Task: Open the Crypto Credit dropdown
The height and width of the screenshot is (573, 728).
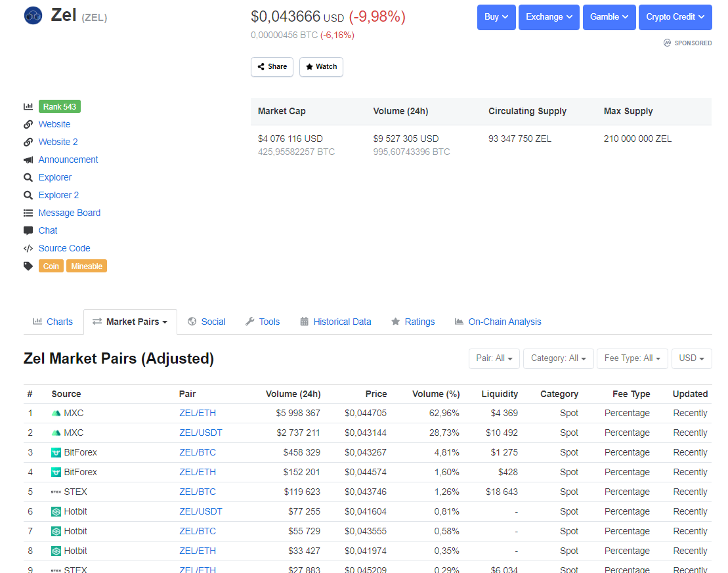Action: pos(675,17)
